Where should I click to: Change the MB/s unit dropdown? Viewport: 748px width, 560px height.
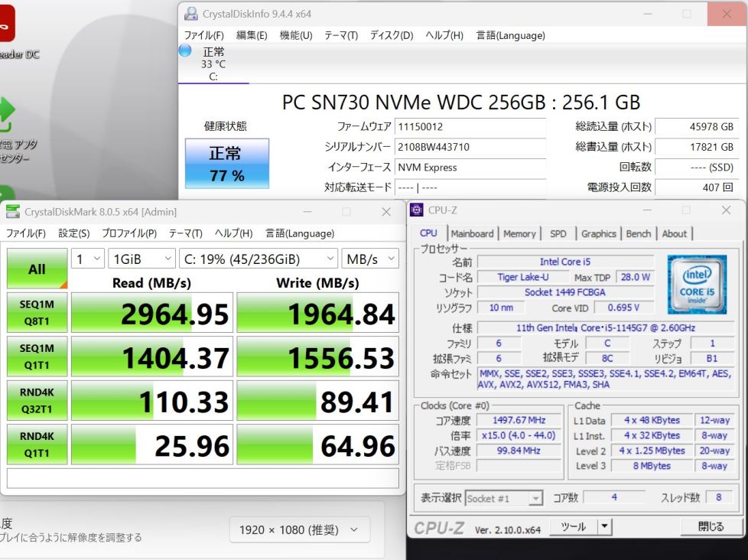[369, 259]
